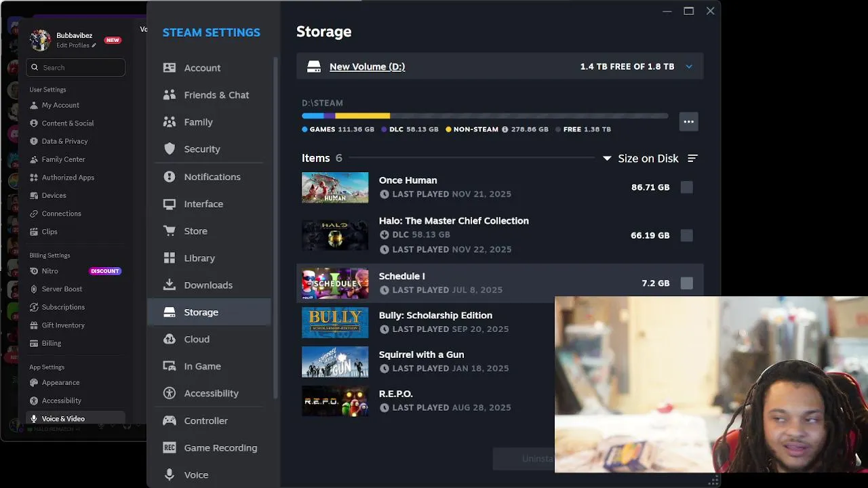Tick the Once Human checkbox

coord(687,187)
